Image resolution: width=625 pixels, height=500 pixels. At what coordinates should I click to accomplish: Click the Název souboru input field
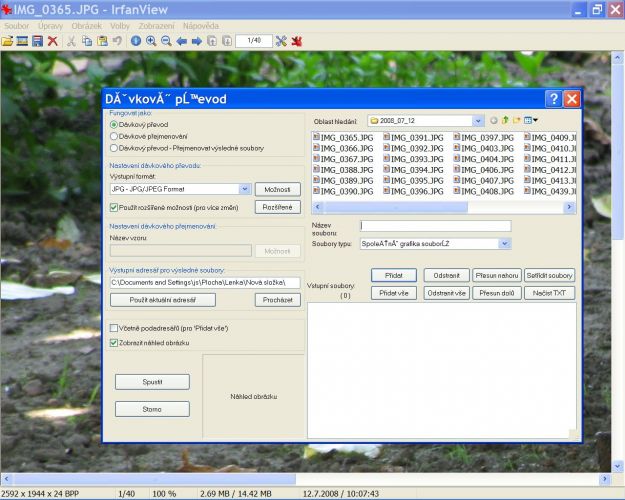(x=436, y=226)
